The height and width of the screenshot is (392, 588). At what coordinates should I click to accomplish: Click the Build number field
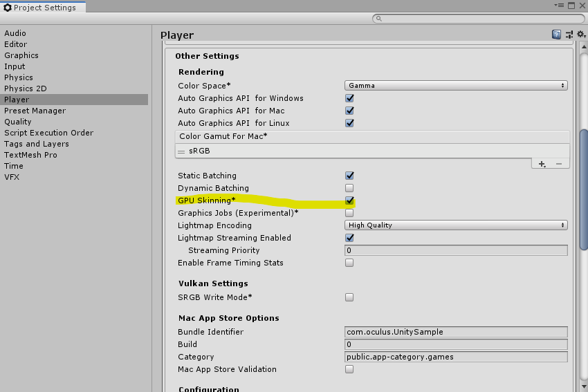(456, 344)
